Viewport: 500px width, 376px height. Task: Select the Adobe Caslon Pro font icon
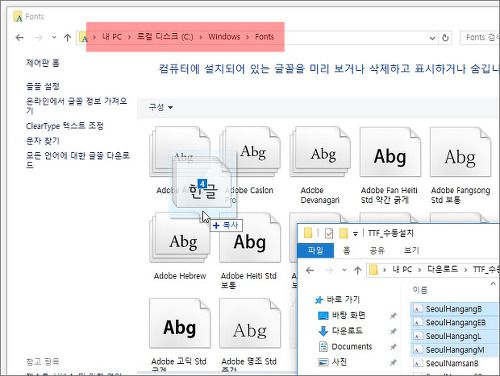[x=250, y=152]
